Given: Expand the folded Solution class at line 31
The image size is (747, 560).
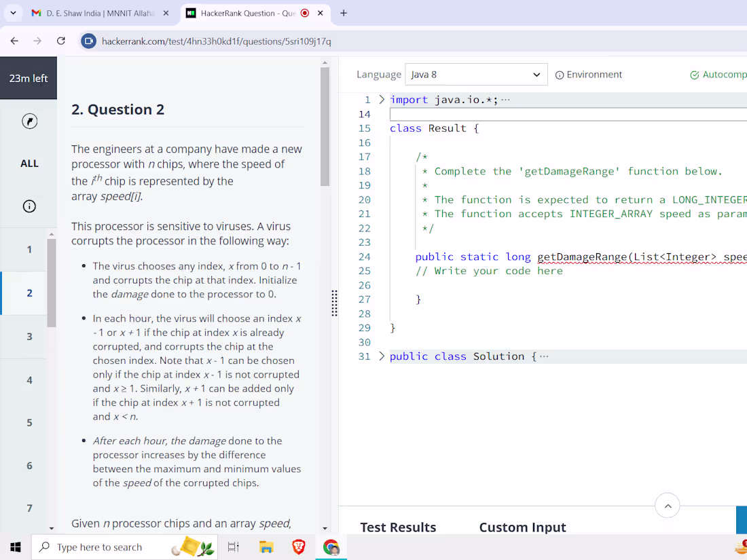Looking at the screenshot, I should pyautogui.click(x=382, y=356).
